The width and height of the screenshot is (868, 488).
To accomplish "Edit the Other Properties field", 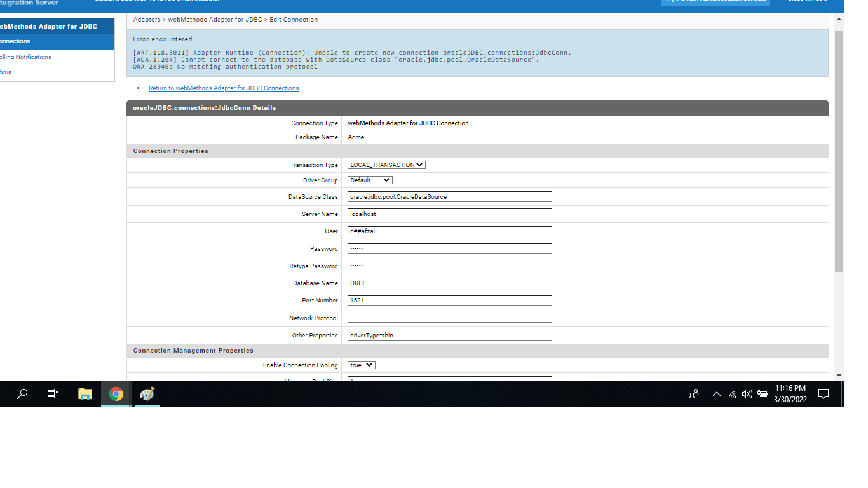I will (450, 335).
